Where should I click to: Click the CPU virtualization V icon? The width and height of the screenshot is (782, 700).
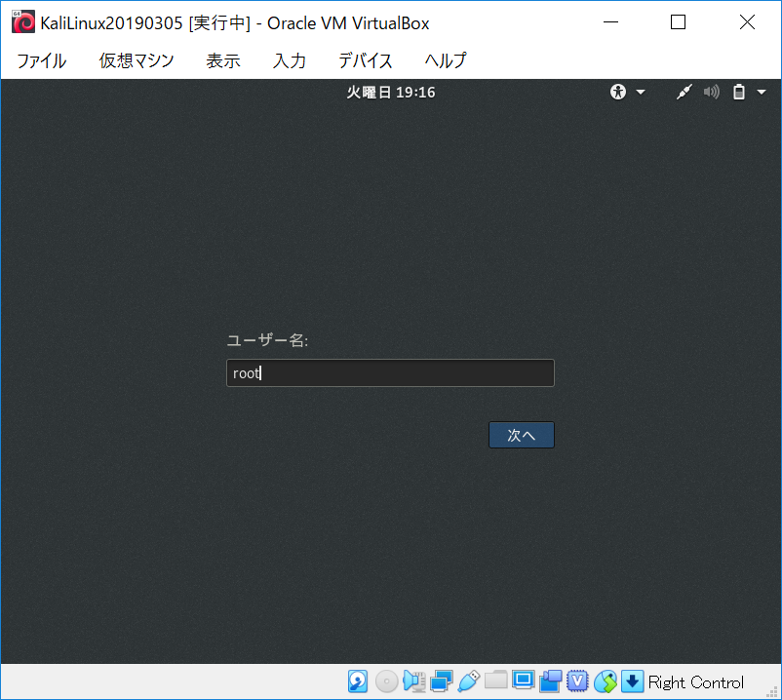tap(577, 681)
